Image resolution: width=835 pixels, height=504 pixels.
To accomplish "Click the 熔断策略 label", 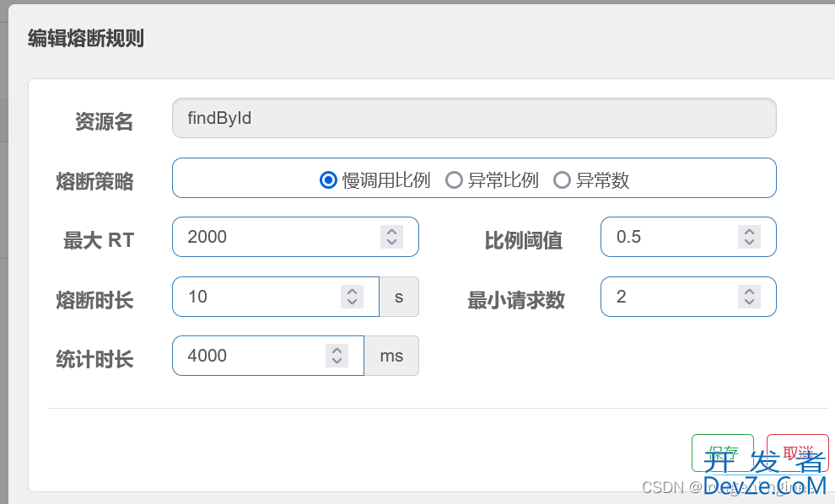I will coord(94,181).
